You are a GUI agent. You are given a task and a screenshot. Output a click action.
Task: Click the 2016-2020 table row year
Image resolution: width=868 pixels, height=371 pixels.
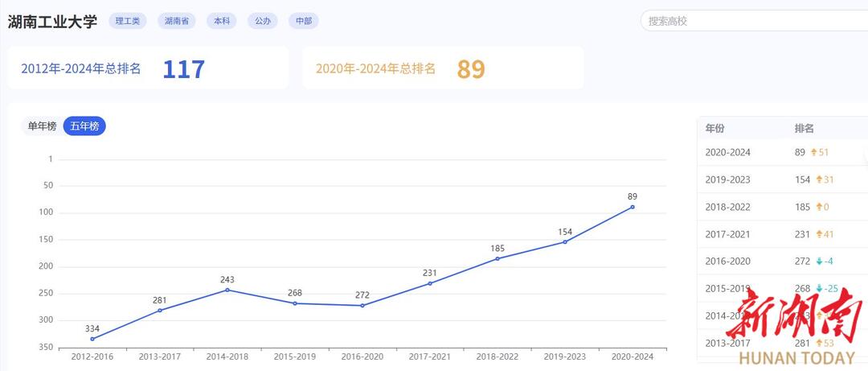click(x=728, y=262)
